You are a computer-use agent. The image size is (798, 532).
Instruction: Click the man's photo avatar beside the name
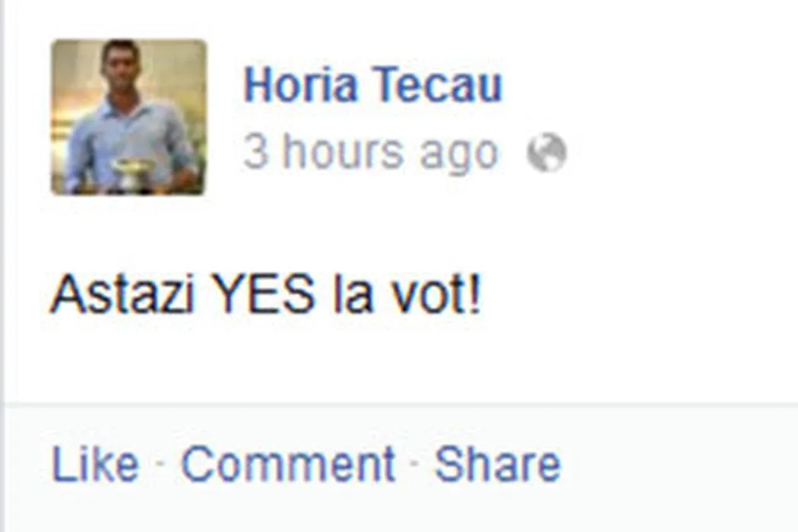click(x=128, y=117)
